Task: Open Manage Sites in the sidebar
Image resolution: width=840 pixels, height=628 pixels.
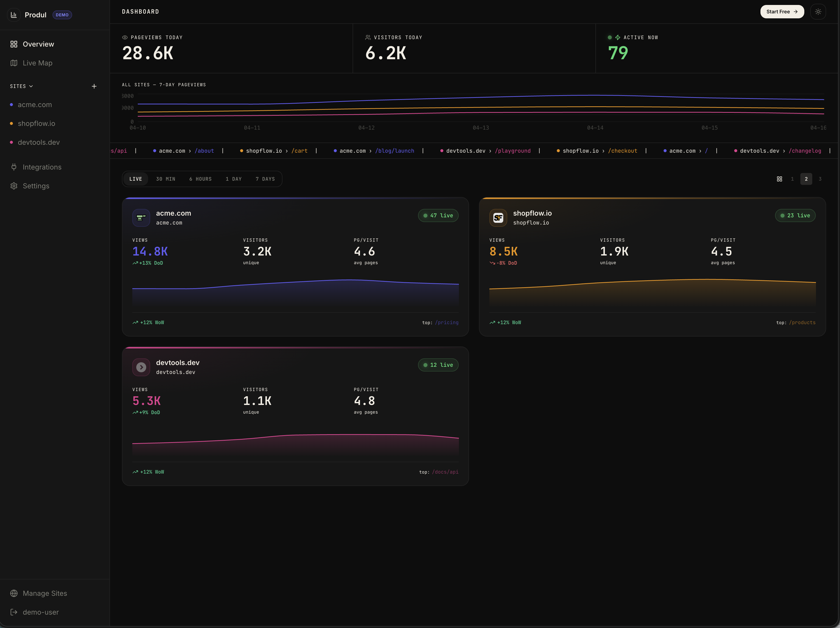Action: point(44,593)
